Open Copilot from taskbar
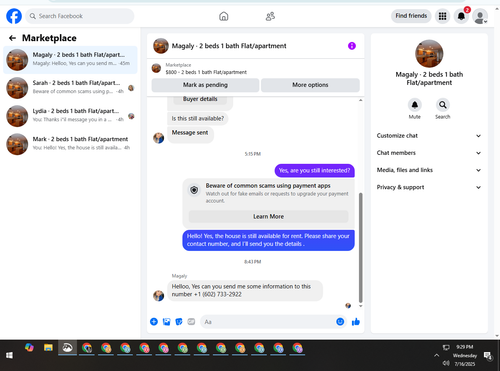This screenshot has width=500, height=371. pyautogui.click(x=29, y=348)
